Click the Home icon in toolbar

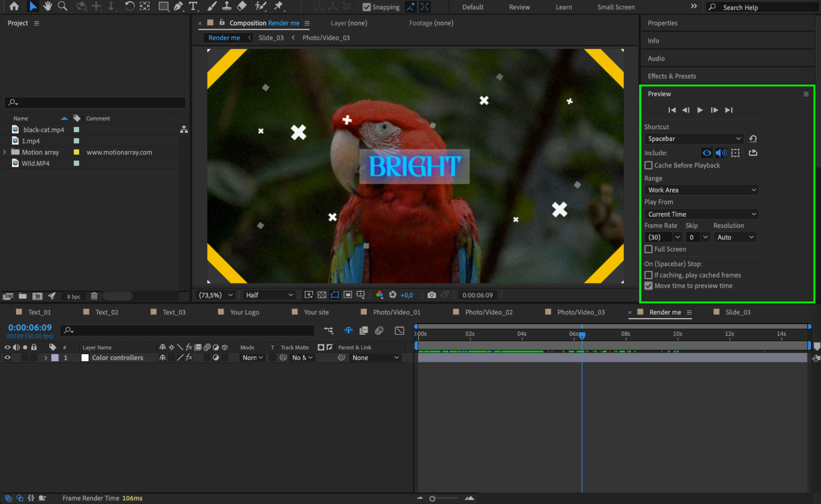[x=14, y=6]
